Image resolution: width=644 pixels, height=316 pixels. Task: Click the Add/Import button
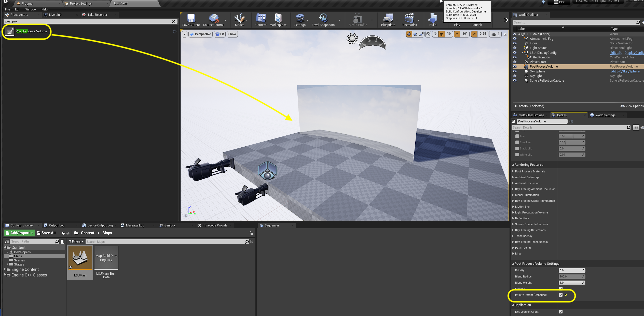coord(19,233)
